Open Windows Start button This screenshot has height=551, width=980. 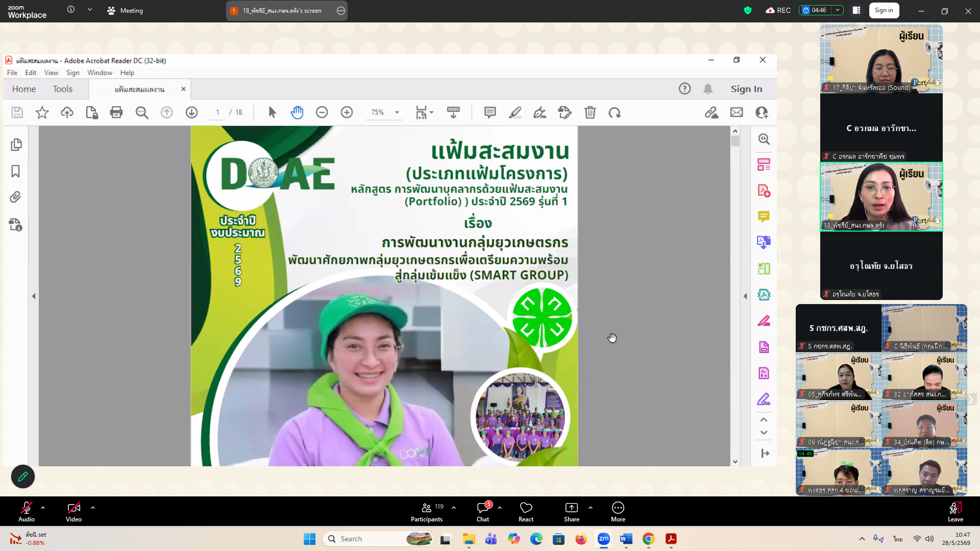click(x=309, y=539)
